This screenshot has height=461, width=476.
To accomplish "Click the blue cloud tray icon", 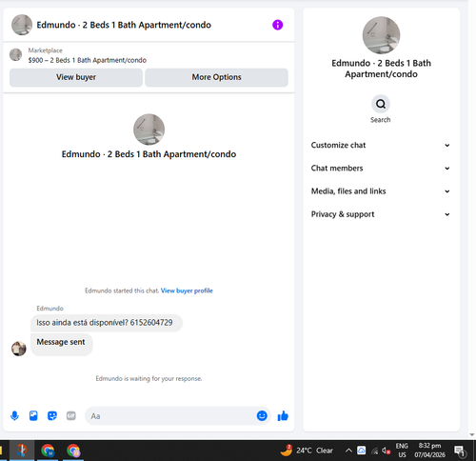I will (x=362, y=451).
